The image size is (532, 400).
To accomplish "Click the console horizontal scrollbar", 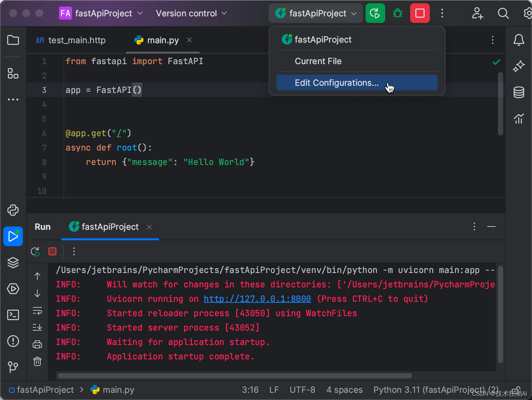I will pos(234,375).
